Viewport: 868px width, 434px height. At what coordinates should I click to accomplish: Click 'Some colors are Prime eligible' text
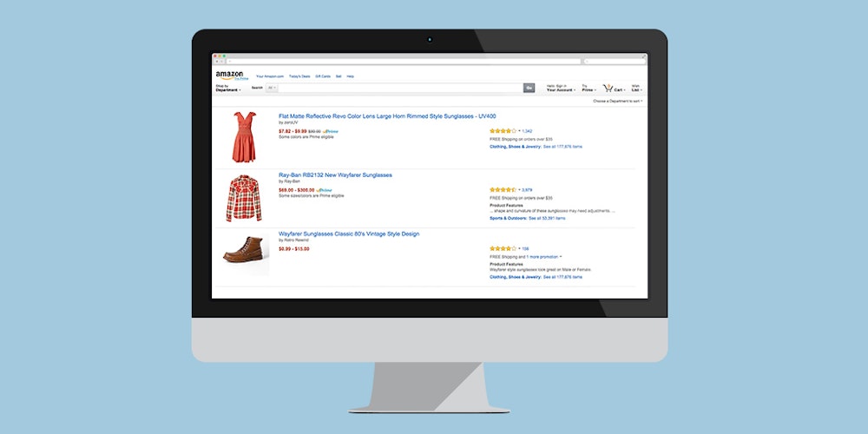click(306, 137)
